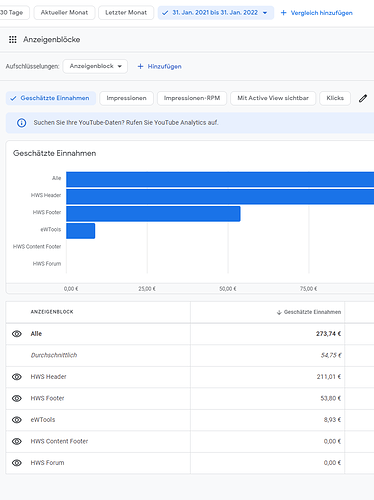This screenshot has width=374, height=500.
Task: Open the Anzeigenblock breakdown dropdown
Action: tap(95, 66)
